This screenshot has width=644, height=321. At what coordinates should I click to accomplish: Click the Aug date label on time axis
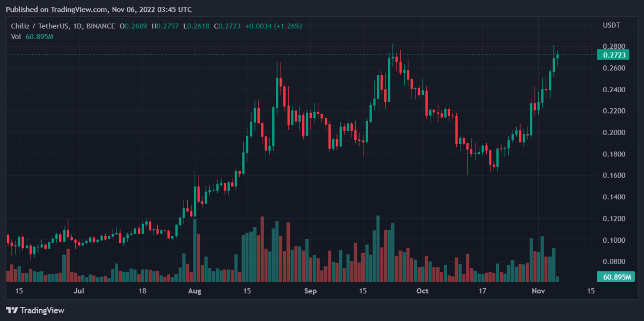point(195,291)
